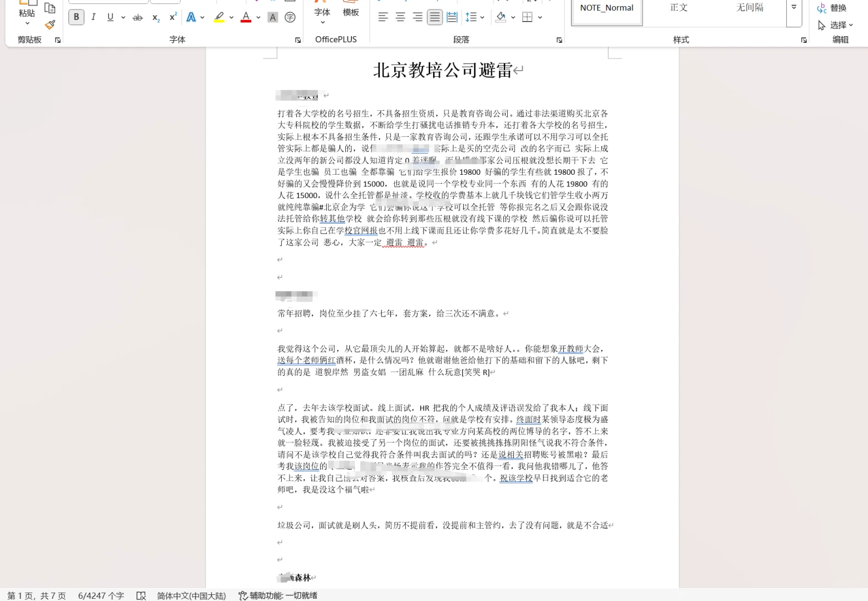Toggle subscript formatting
The height and width of the screenshot is (601, 868).
click(156, 17)
